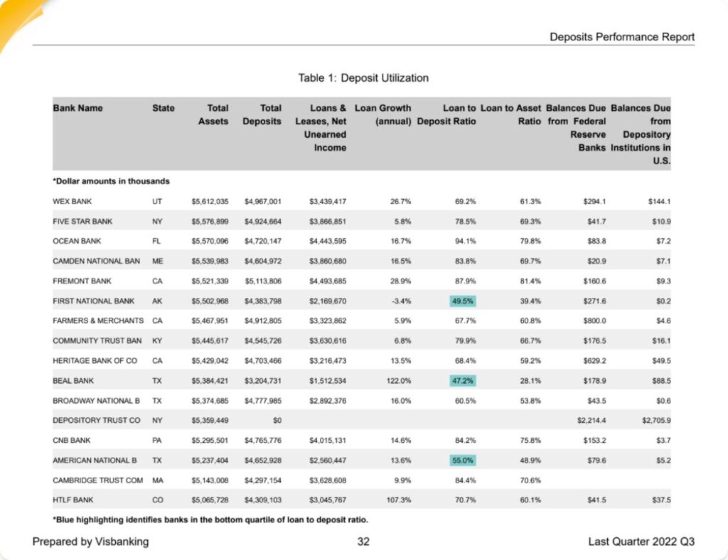The height and width of the screenshot is (560, 728).
Task: Click the Last Quarter 2022 Q3 footer
Action: click(641, 542)
